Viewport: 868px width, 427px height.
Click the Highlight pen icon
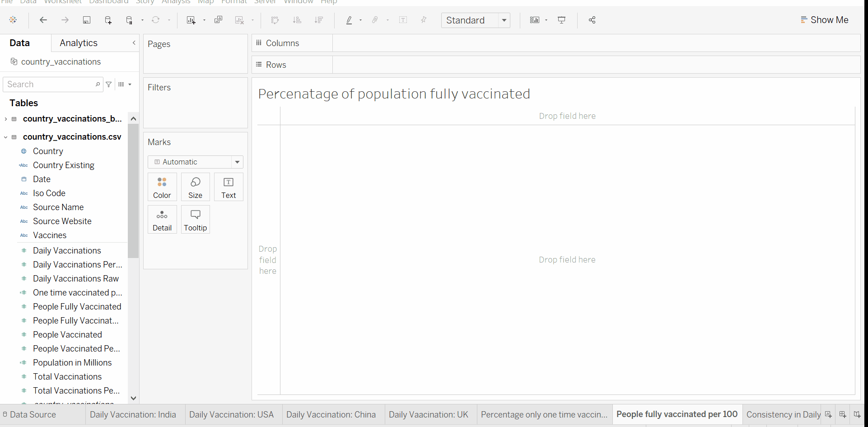point(349,20)
